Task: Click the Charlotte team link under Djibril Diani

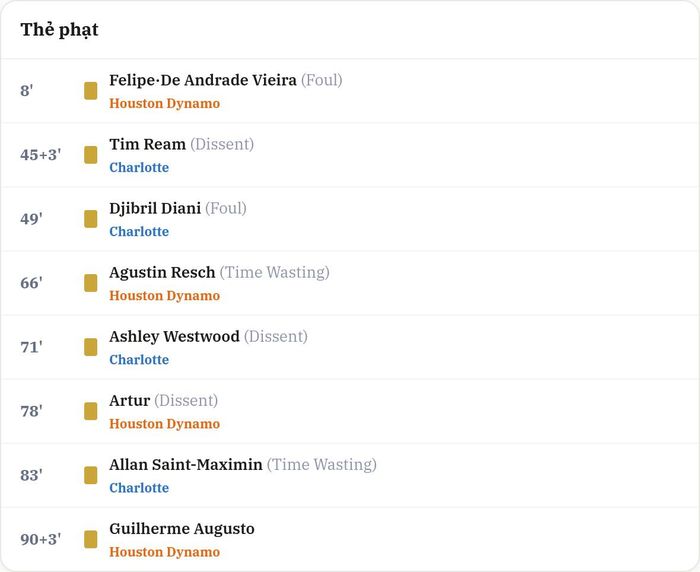Action: pos(139,231)
